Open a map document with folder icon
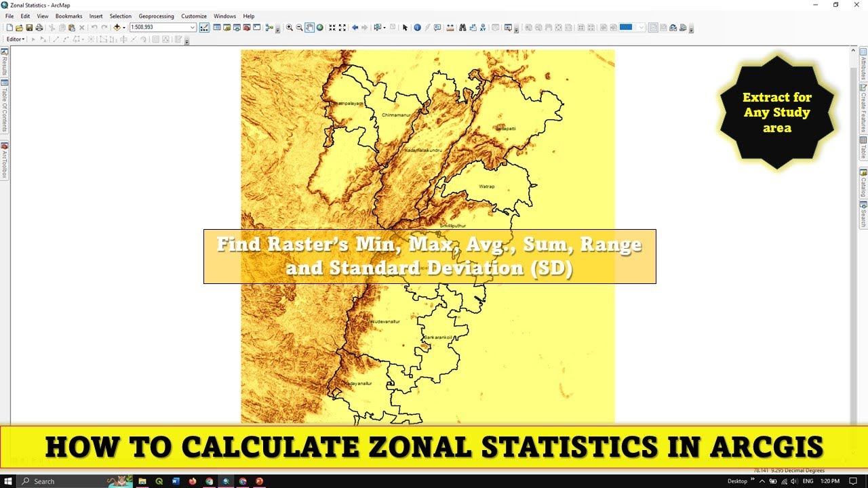 (x=20, y=28)
